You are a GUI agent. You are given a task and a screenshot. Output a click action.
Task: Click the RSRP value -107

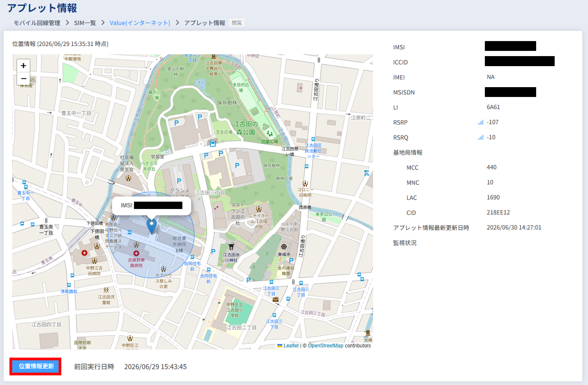tap(492, 122)
